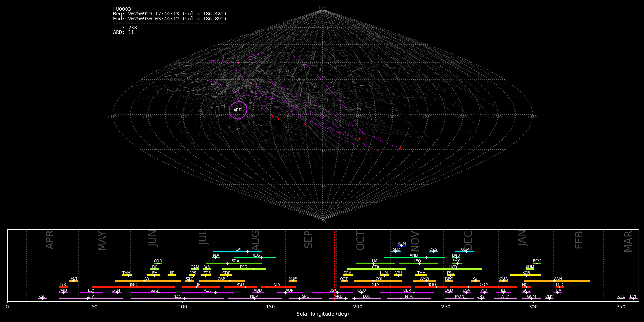
Task: Select the ETA shower label
Action: 91,297
